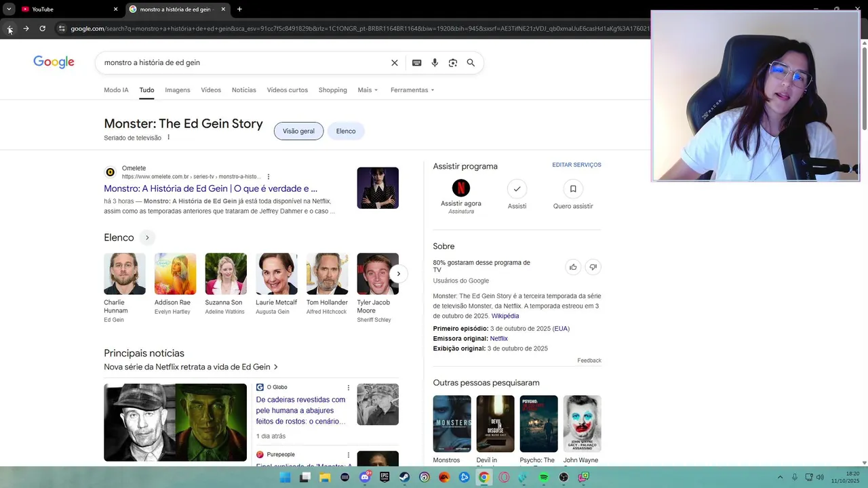Open three-dot menu of Omelete result
This screenshot has height=488, width=868.
coord(269,177)
